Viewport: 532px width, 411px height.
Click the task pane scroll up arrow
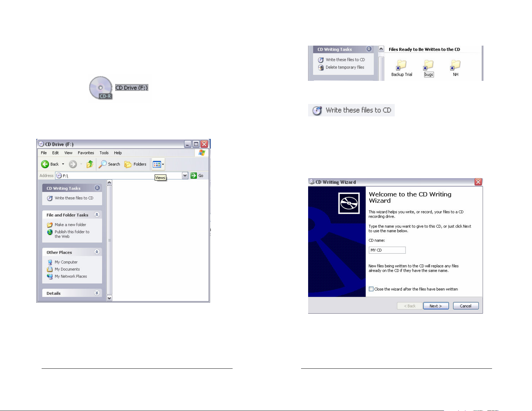click(x=109, y=183)
